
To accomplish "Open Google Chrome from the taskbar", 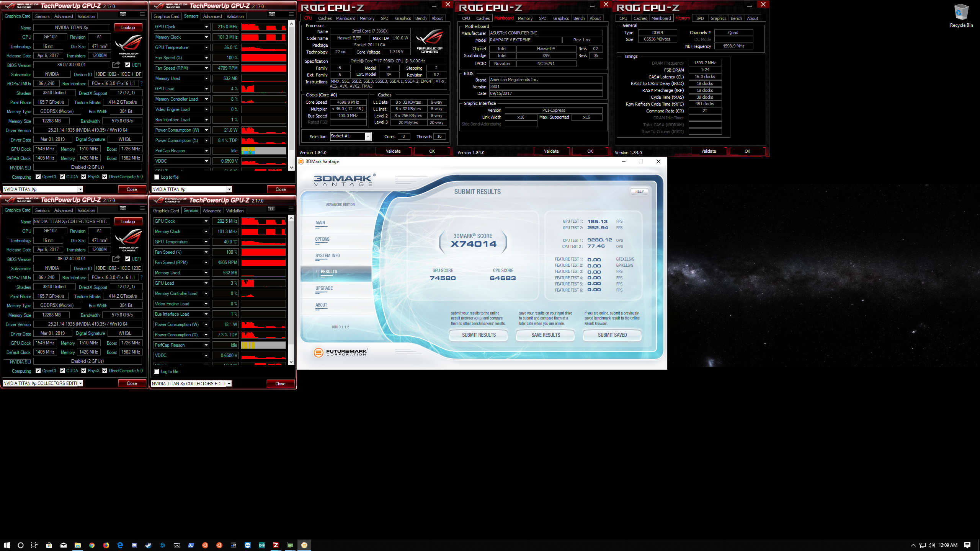I will (92, 545).
